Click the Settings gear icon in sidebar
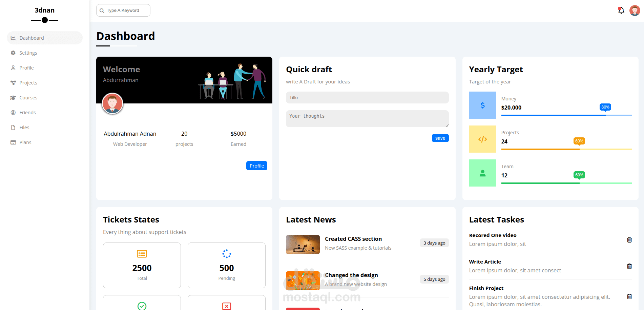This screenshot has height=310, width=644. click(13, 53)
